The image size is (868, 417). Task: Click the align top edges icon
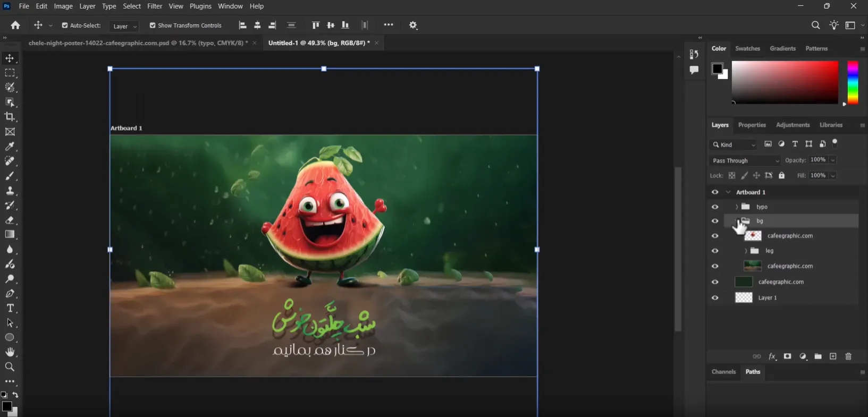tap(316, 25)
